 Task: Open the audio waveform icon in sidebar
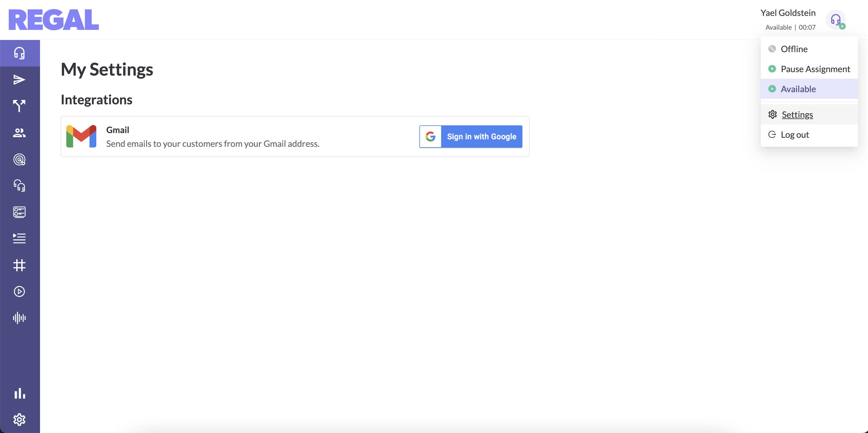20,318
